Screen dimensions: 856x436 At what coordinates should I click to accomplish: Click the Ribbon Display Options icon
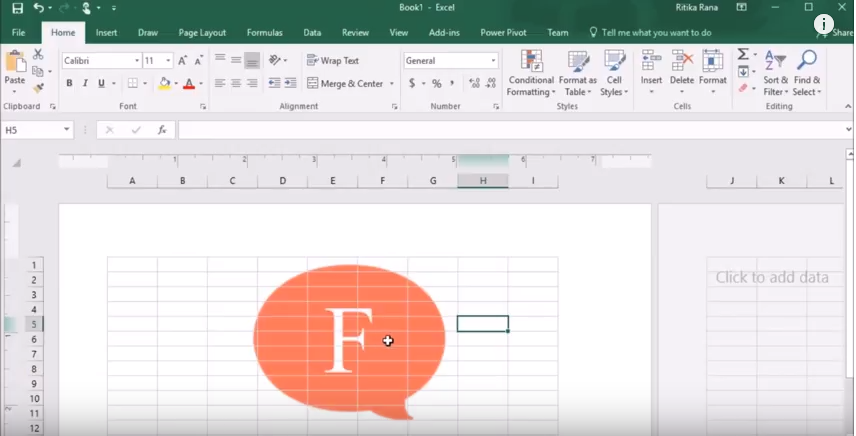(x=741, y=8)
